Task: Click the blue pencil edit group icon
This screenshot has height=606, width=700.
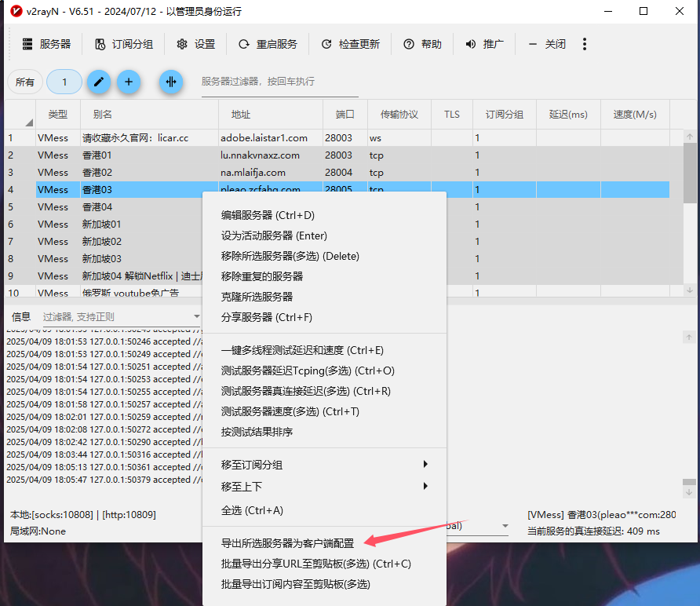Action: (x=98, y=82)
